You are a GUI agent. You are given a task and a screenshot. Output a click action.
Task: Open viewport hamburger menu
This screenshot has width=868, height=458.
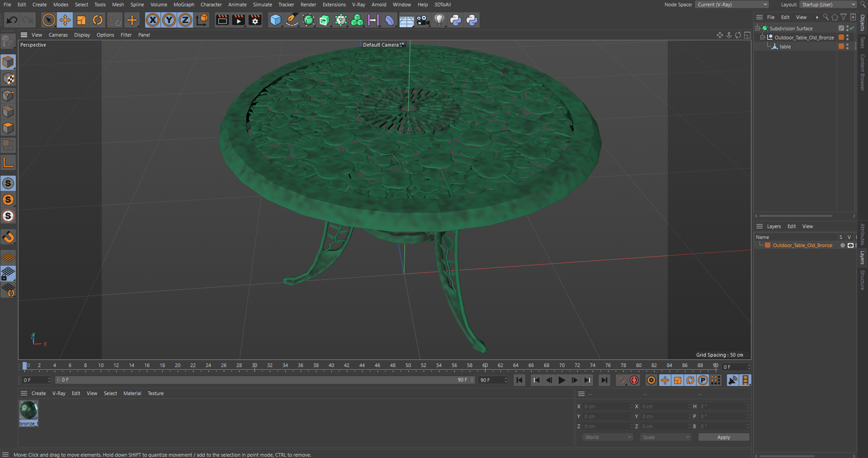(x=24, y=35)
